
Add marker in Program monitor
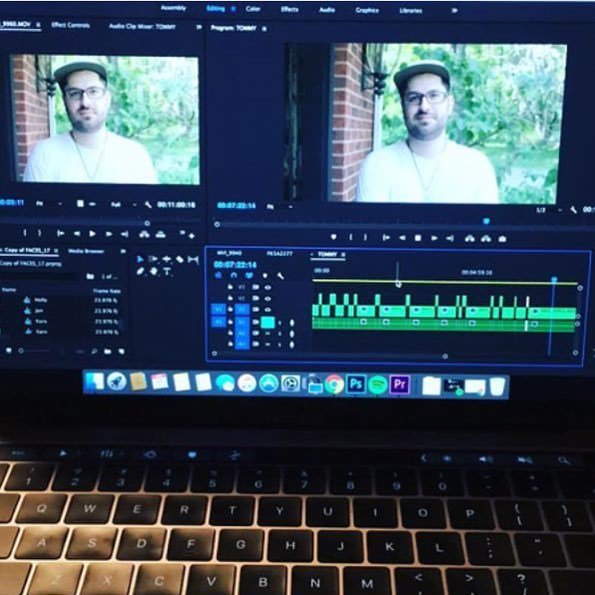point(334,237)
